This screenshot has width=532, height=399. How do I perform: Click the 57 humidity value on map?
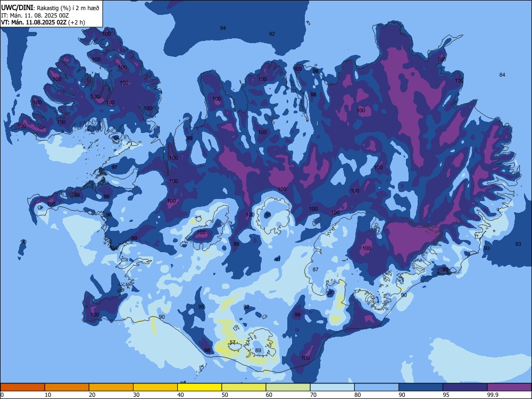tap(233, 342)
